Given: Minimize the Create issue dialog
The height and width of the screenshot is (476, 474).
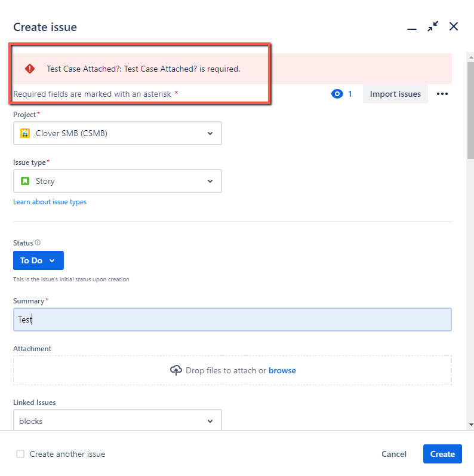Looking at the screenshot, I should (411, 27).
